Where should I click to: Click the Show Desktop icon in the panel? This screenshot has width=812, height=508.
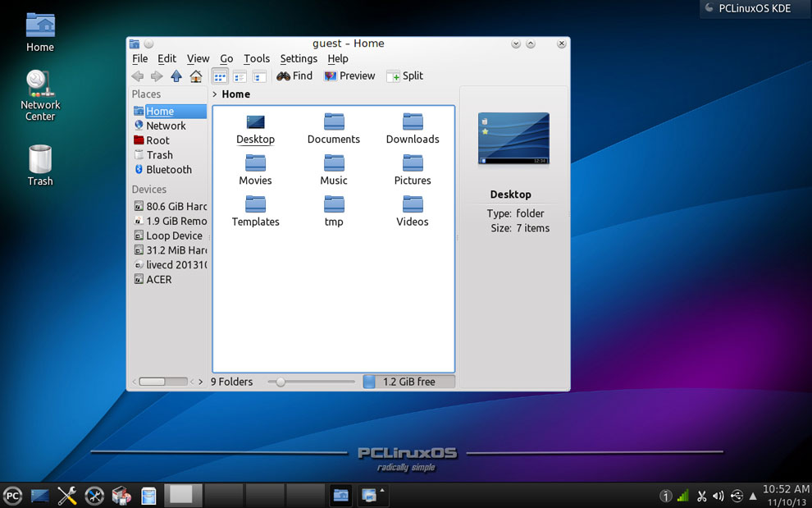click(x=40, y=496)
